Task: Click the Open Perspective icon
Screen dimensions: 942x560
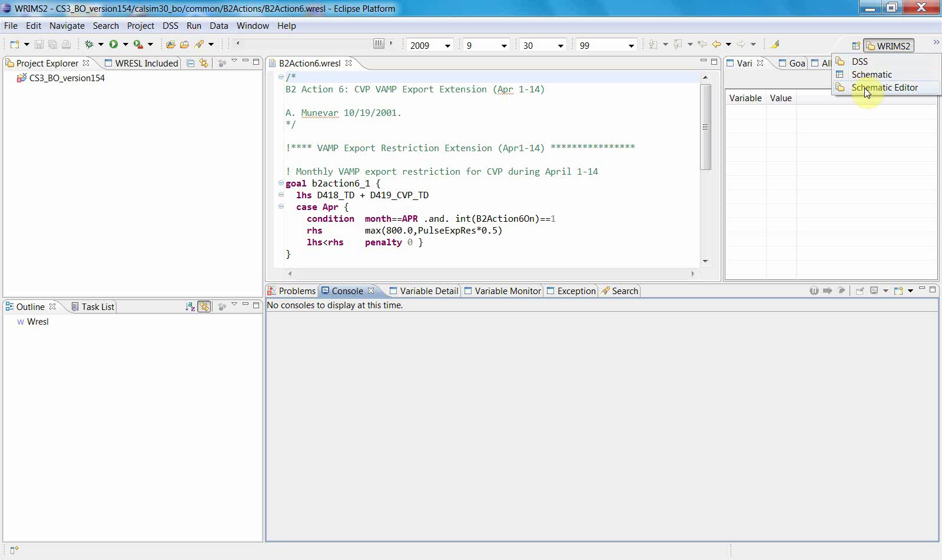Action: click(856, 46)
